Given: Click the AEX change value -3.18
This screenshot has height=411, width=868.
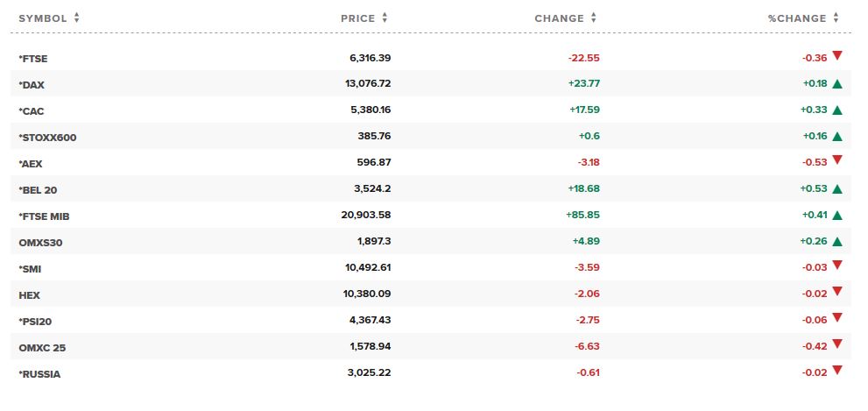Looking at the screenshot, I should (588, 162).
